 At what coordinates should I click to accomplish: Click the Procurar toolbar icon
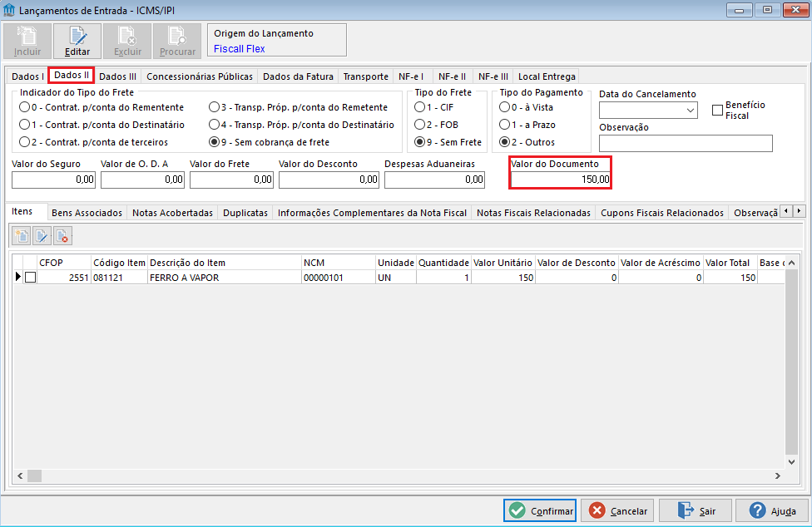[x=177, y=41]
